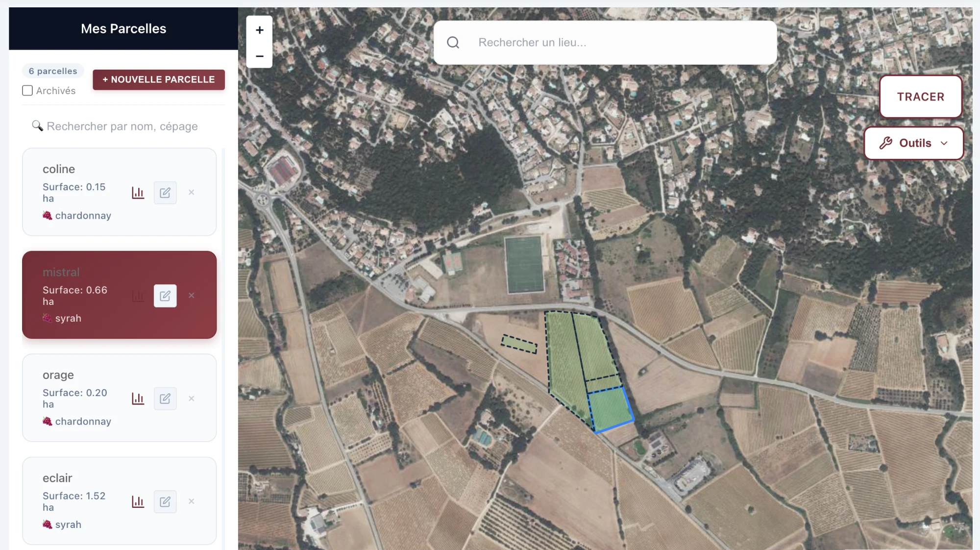
Task: Open statistics chart for orage parcel
Action: pos(138,399)
